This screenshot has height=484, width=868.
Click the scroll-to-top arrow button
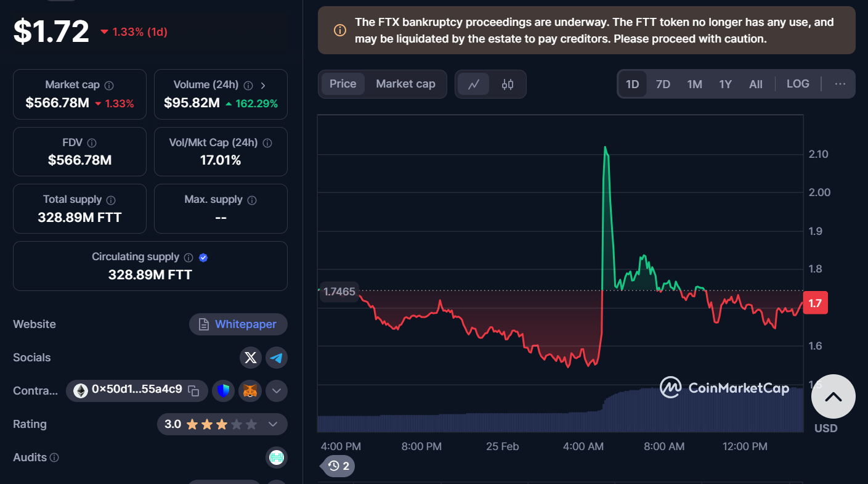pyautogui.click(x=834, y=396)
